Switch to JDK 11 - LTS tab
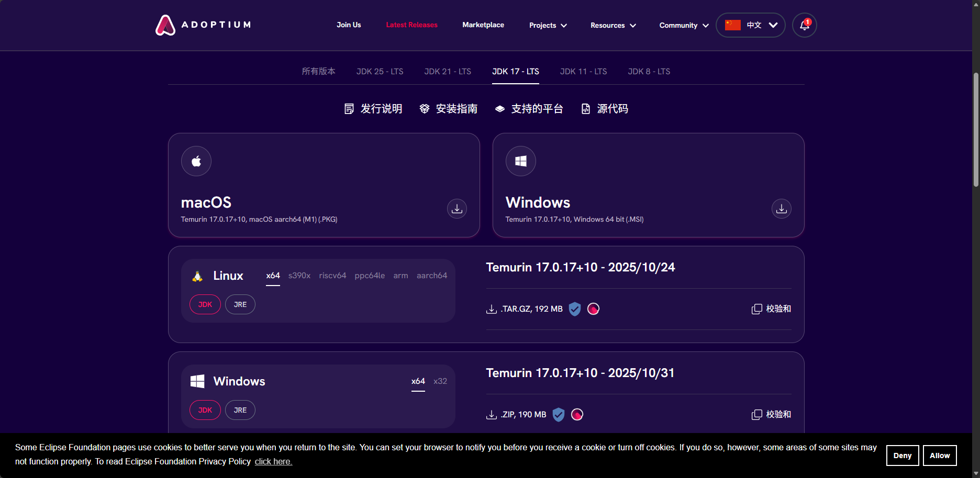This screenshot has width=980, height=478. pyautogui.click(x=584, y=71)
